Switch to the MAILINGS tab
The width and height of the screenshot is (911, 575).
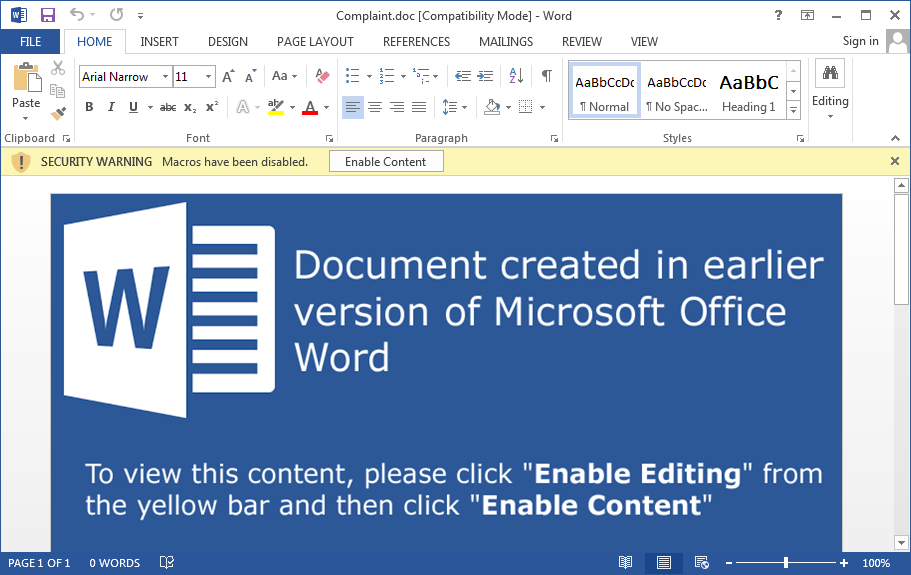pyautogui.click(x=505, y=42)
